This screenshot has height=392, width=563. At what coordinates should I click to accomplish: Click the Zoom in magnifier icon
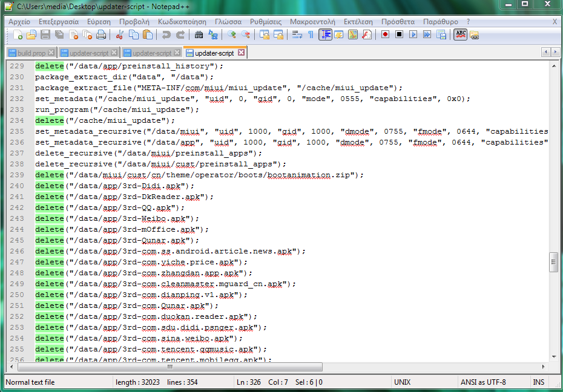pos(231,34)
